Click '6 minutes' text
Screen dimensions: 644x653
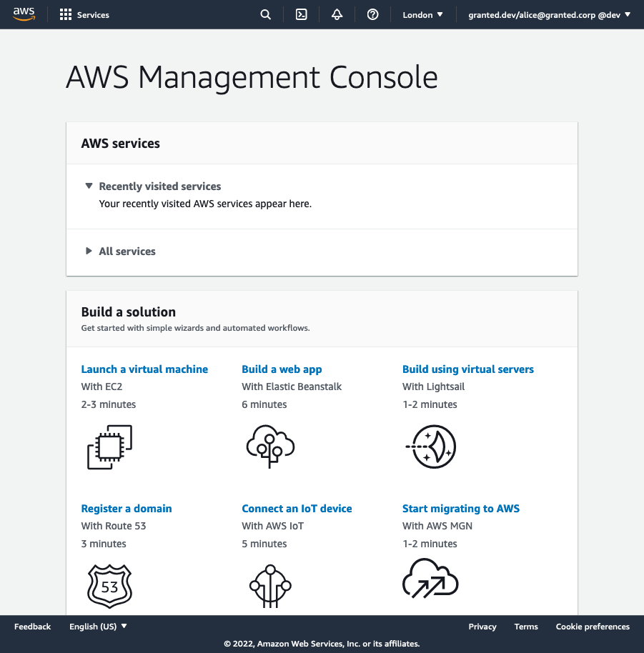tap(264, 404)
